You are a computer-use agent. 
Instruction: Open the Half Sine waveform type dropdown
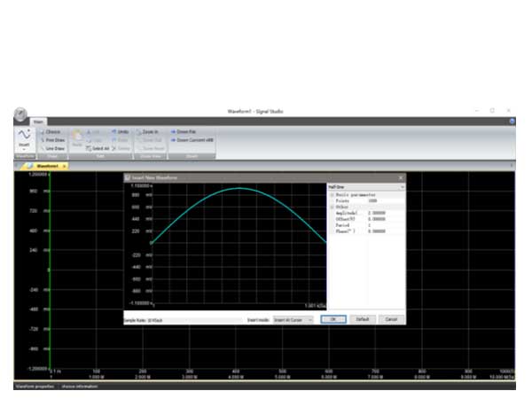402,187
